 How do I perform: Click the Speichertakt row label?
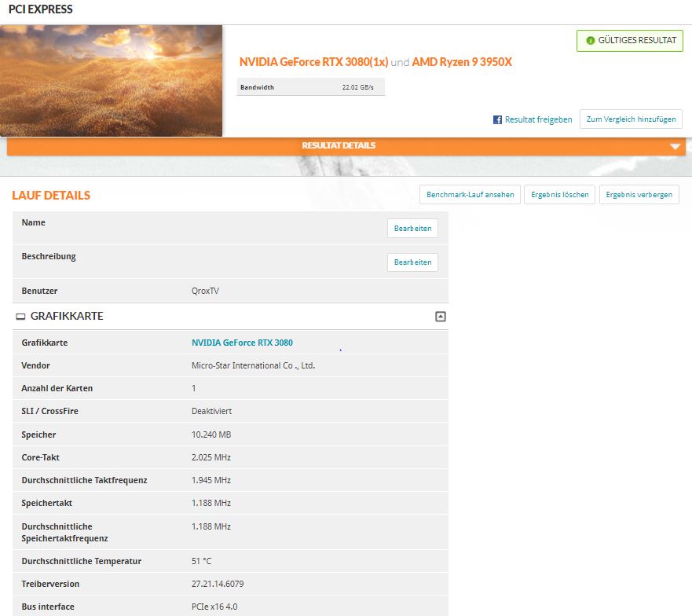click(x=47, y=503)
